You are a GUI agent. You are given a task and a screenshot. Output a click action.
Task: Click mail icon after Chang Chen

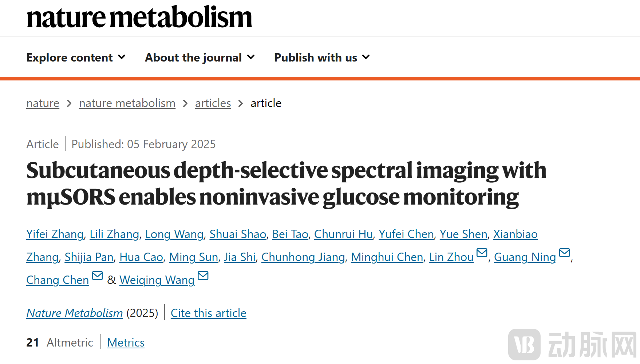(97, 276)
